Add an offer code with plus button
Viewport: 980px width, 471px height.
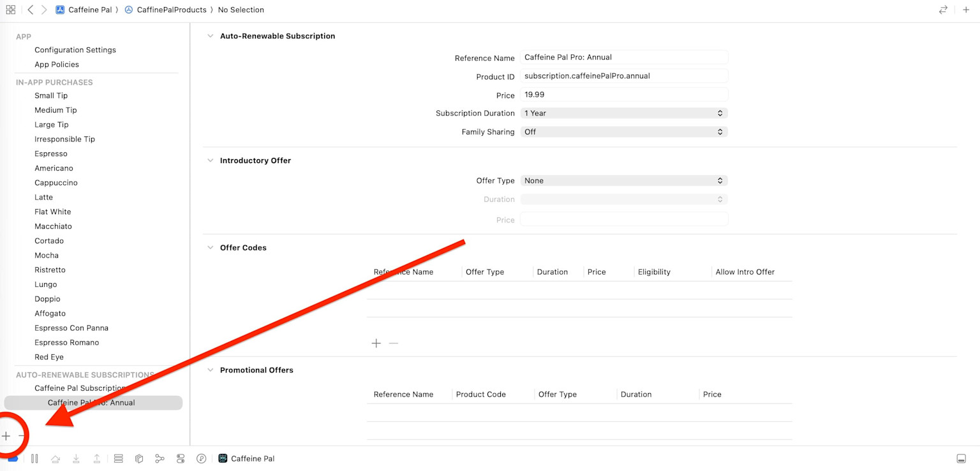[x=376, y=343]
